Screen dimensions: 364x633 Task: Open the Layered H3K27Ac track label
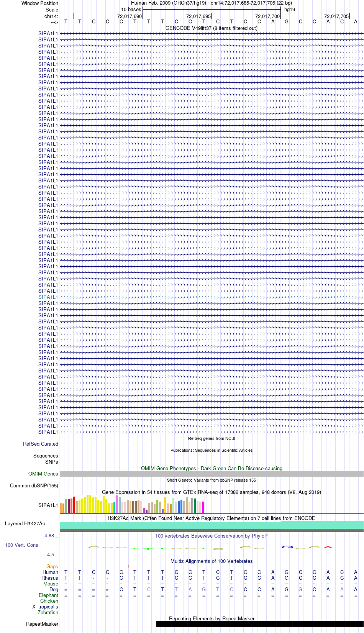(x=25, y=523)
